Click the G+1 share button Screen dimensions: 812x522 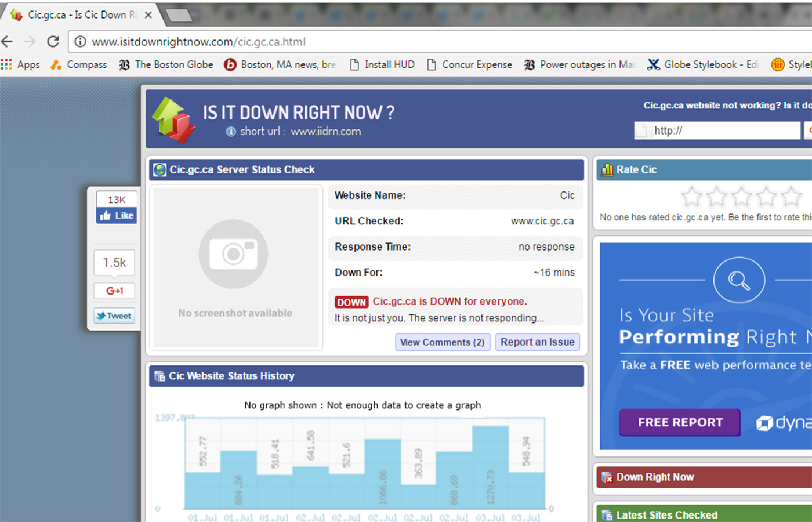tap(114, 291)
